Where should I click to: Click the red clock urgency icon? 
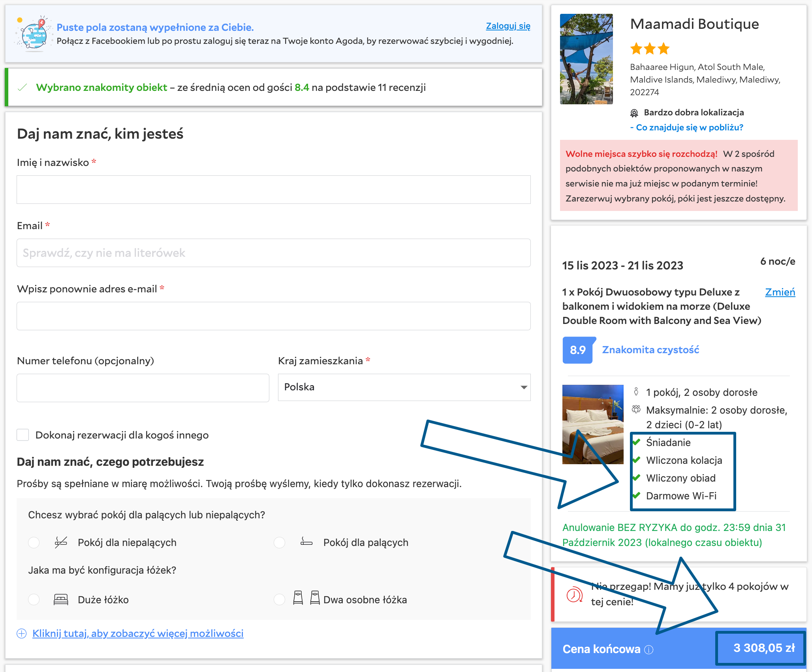(574, 595)
